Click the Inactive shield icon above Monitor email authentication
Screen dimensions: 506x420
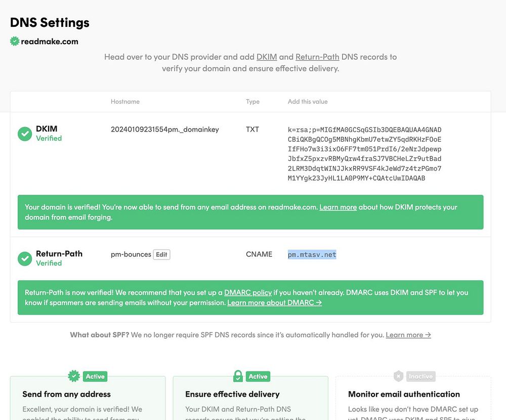pos(399,376)
